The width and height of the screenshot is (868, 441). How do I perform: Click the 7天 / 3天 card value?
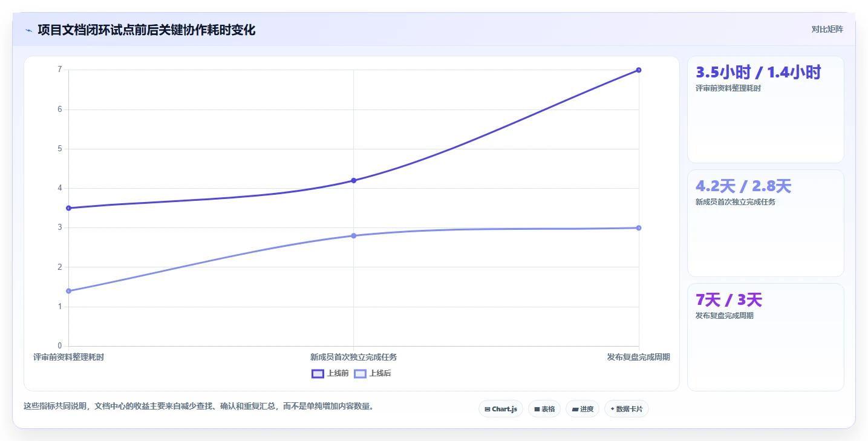click(x=729, y=300)
